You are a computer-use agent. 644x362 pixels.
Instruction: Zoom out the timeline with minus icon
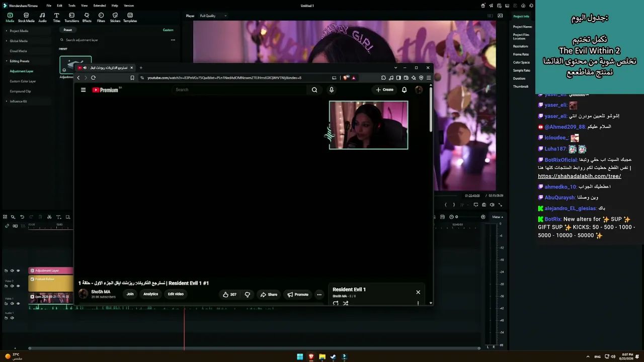coord(451,217)
